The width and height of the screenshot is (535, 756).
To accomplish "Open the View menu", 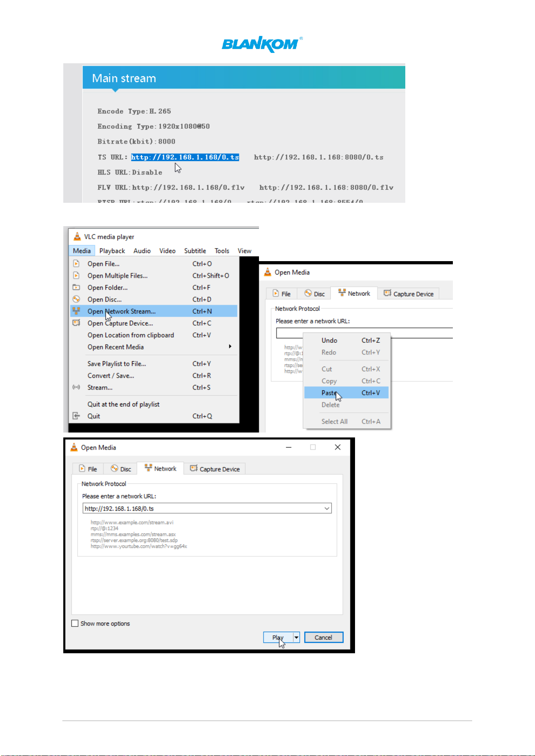I will point(245,251).
